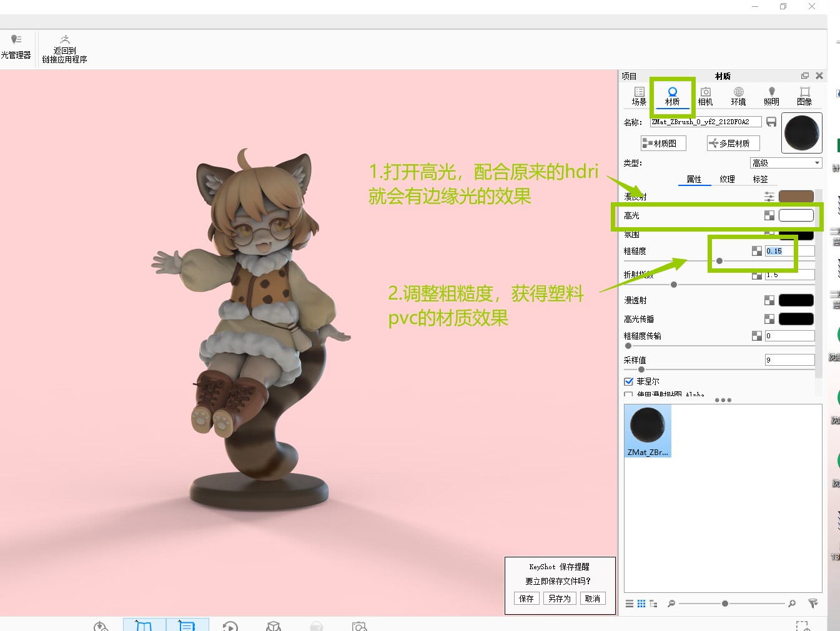Switch material list to grid view

pos(641,604)
